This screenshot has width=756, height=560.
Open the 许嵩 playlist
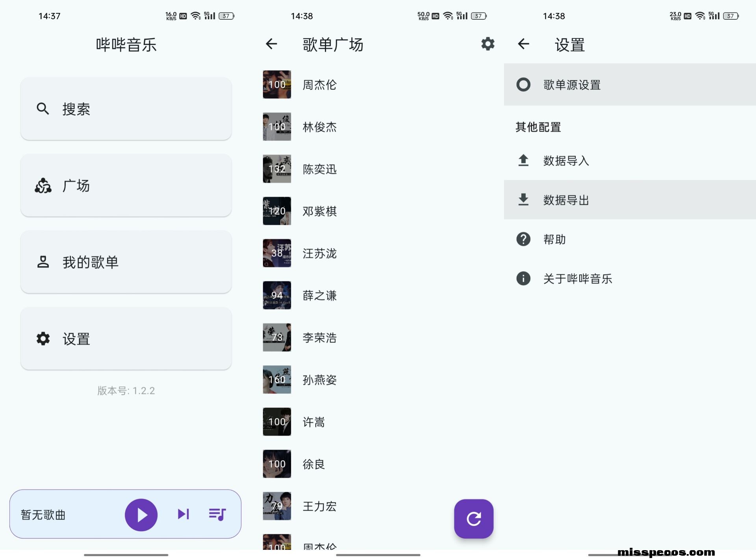point(378,421)
